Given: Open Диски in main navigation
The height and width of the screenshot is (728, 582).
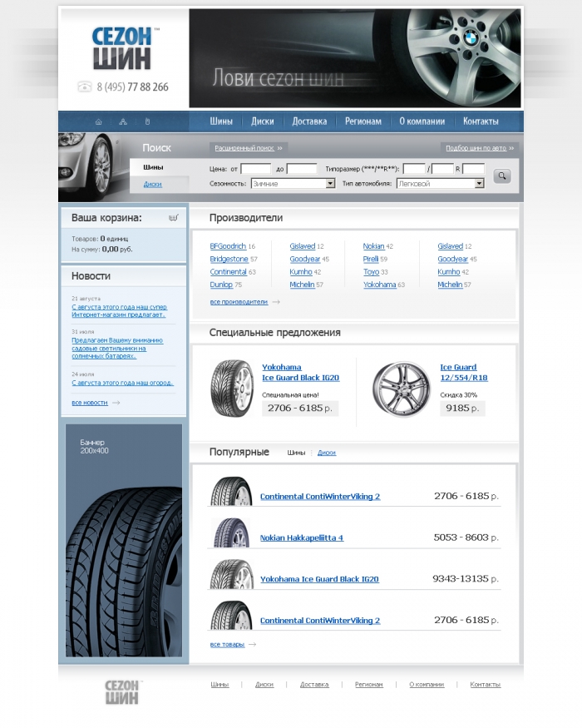Looking at the screenshot, I should pos(262,121).
